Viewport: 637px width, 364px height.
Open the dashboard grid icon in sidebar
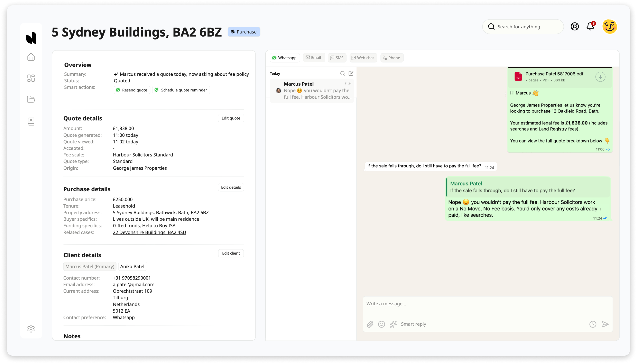tap(31, 78)
